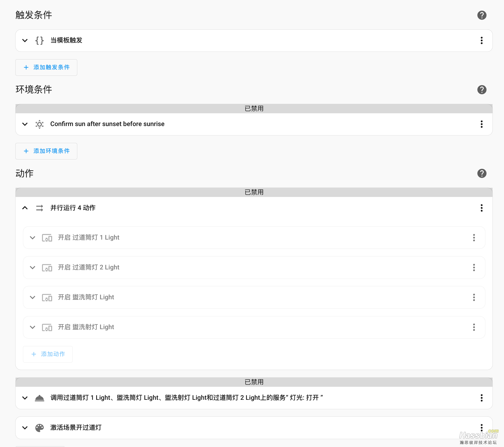This screenshot has width=504, height=447.
Task: Click the 激活场景开过道灯 label
Action: click(x=76, y=428)
